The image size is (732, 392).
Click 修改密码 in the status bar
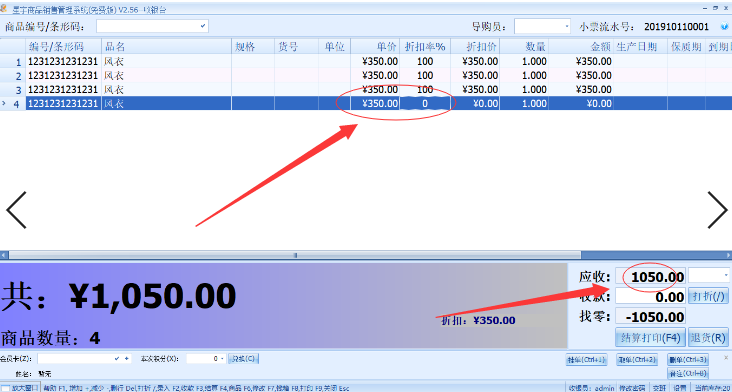tap(632, 388)
